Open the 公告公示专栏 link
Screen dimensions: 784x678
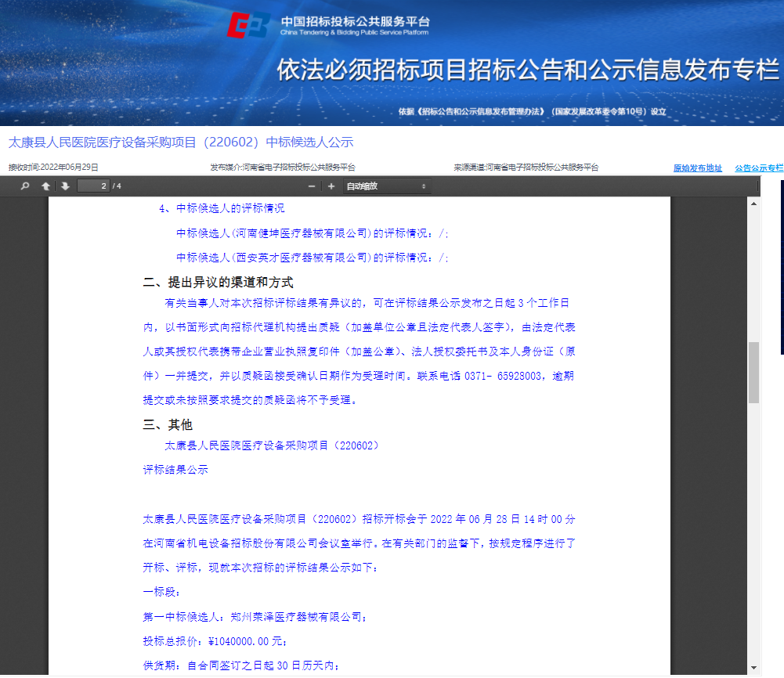pyautogui.click(x=758, y=168)
